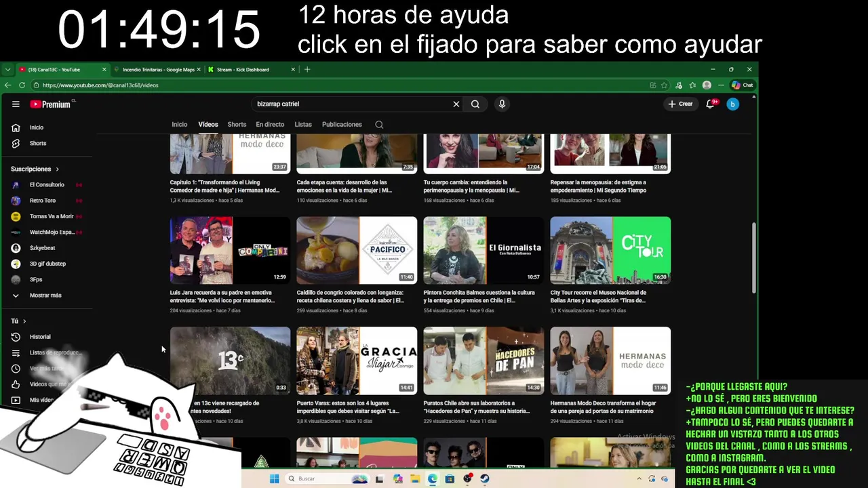The height and width of the screenshot is (488, 868).
Task: Open the Publicaciones channel tab
Action: [x=342, y=125]
